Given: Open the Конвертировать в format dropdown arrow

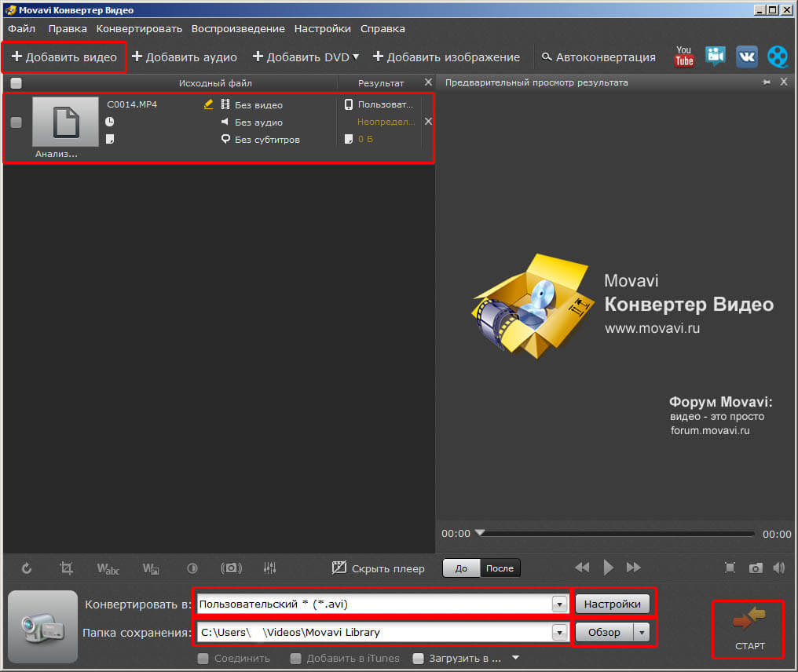Looking at the screenshot, I should coord(559,604).
